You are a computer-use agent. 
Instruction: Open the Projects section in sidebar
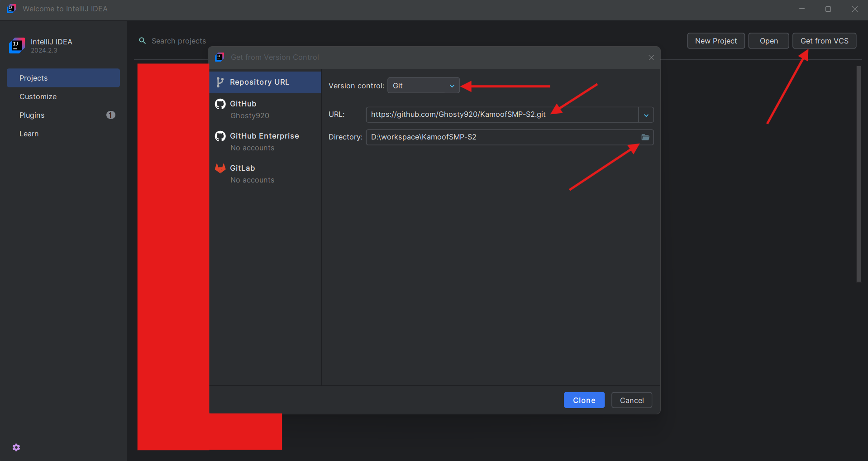[63, 78]
